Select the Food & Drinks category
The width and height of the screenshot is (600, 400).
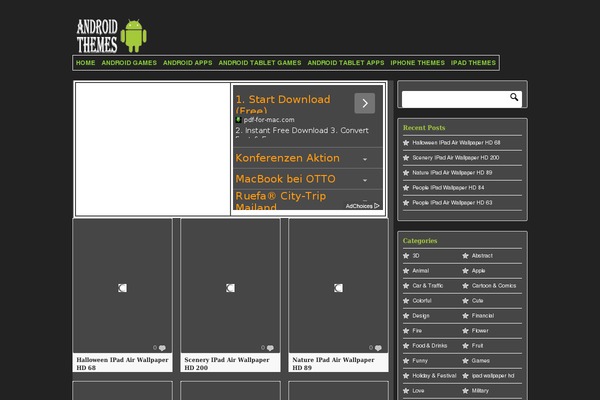(430, 345)
